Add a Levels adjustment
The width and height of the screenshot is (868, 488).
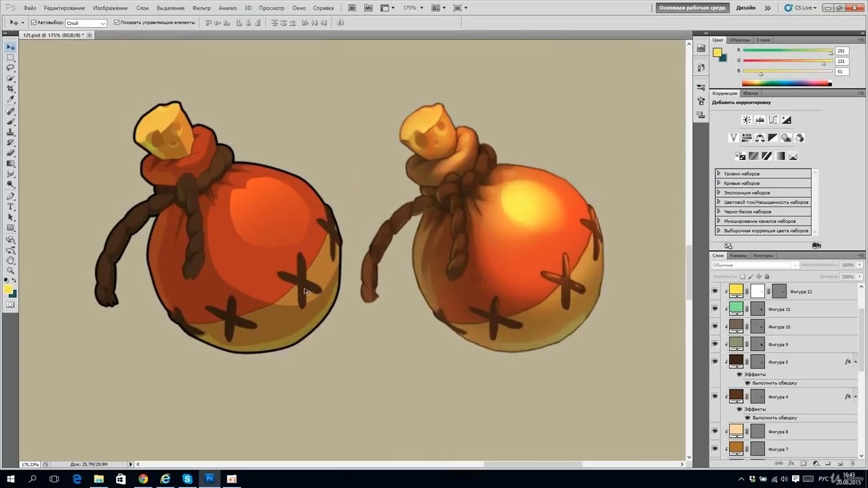pos(759,120)
